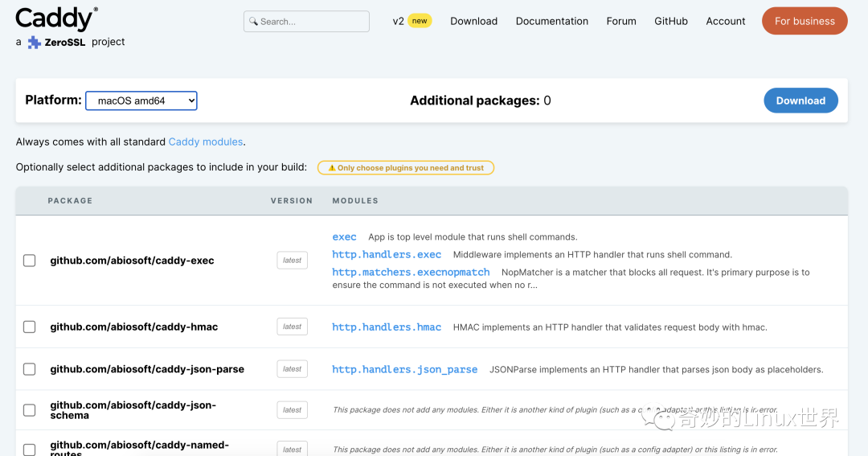Click the Caddy logo
868x456 pixels.
point(55,18)
